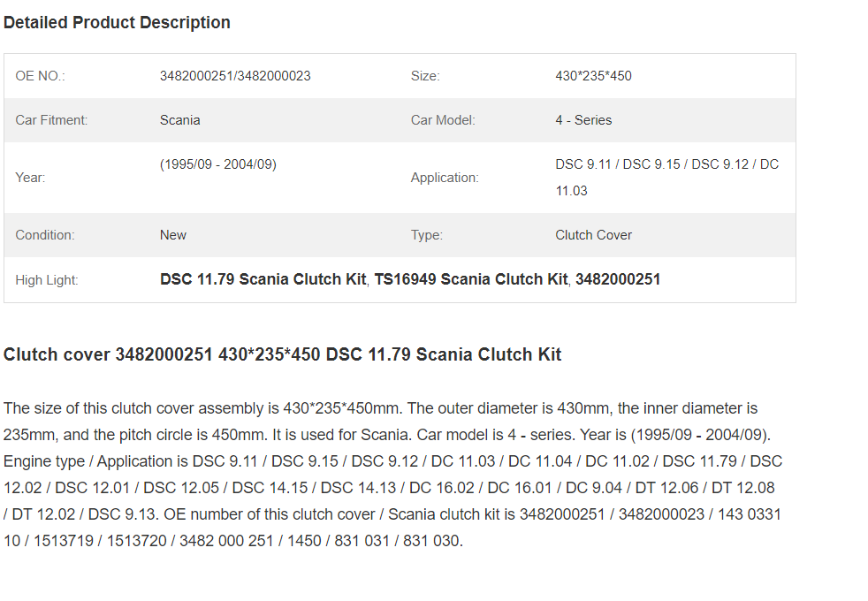Click the 'Clutch cover 3482000251' bold title heading

(x=282, y=354)
